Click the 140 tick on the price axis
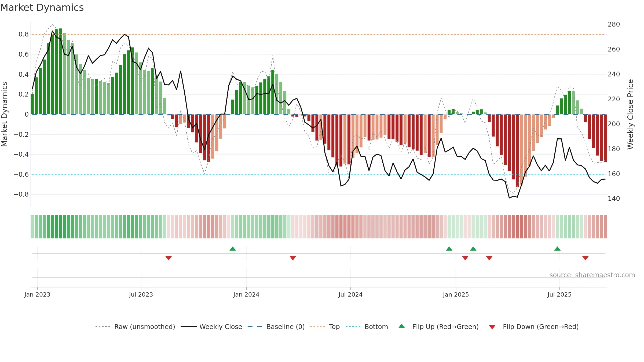This screenshot has width=644, height=362. (x=614, y=199)
